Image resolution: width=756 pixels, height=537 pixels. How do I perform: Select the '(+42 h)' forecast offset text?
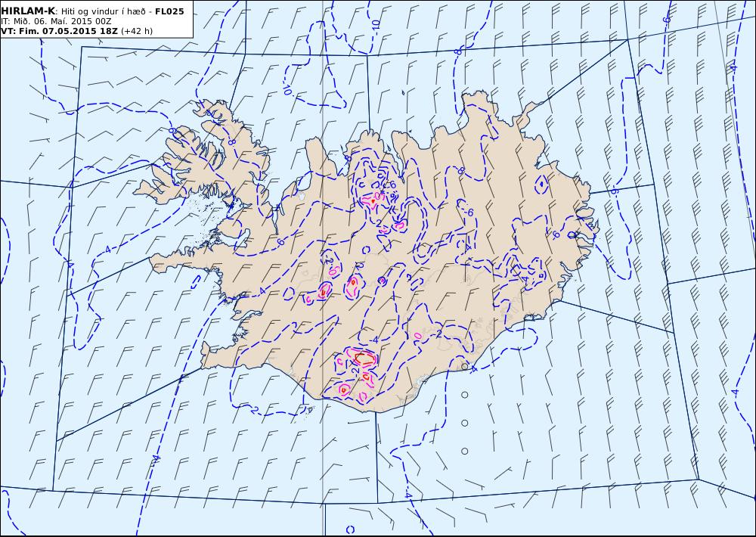(x=136, y=31)
